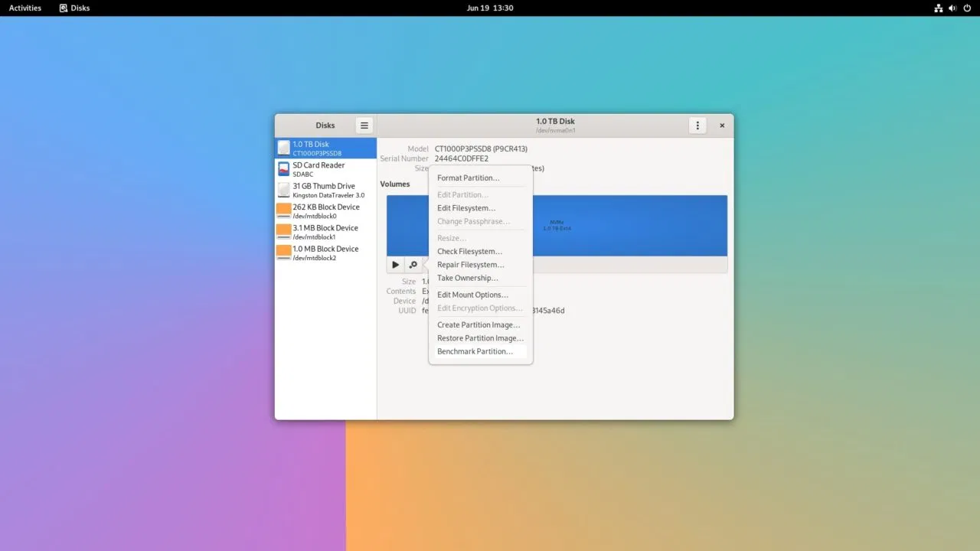Image resolution: width=980 pixels, height=551 pixels.
Task: Click the partition options gear icon
Action: 413,265
